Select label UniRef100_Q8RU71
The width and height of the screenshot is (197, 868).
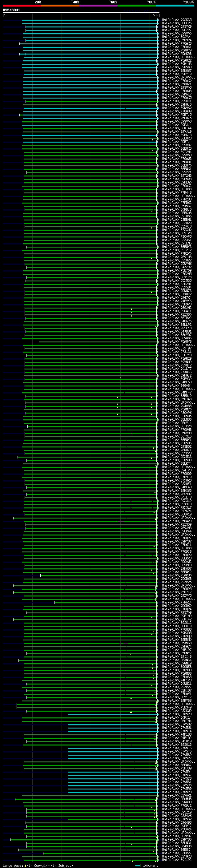click(177, 450)
